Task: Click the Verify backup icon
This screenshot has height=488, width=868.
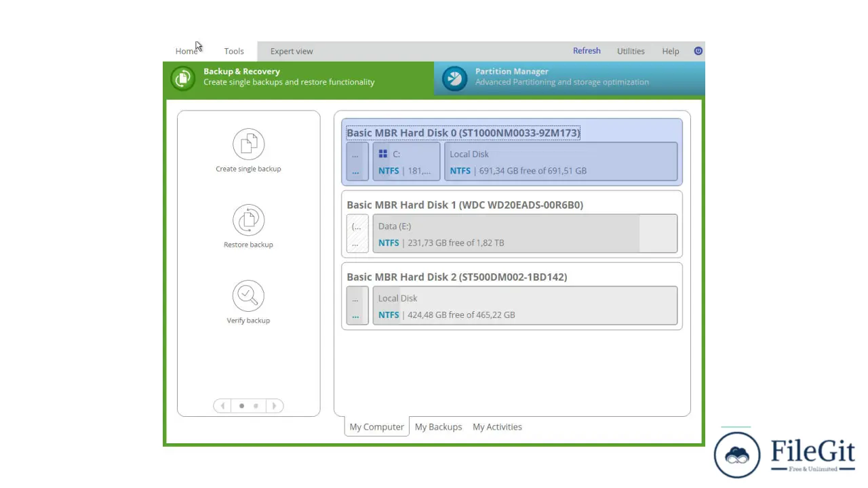Action: click(x=248, y=296)
